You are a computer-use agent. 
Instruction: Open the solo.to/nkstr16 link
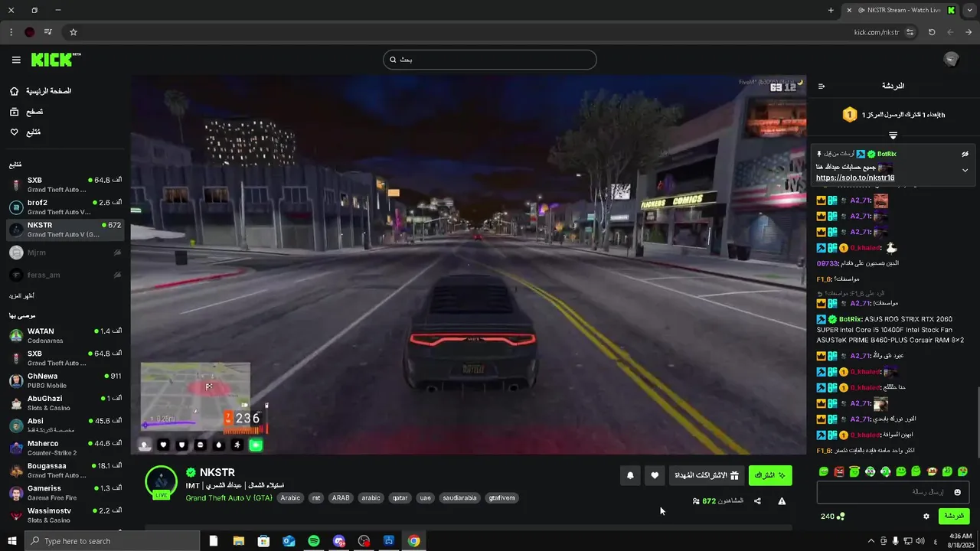(x=855, y=178)
